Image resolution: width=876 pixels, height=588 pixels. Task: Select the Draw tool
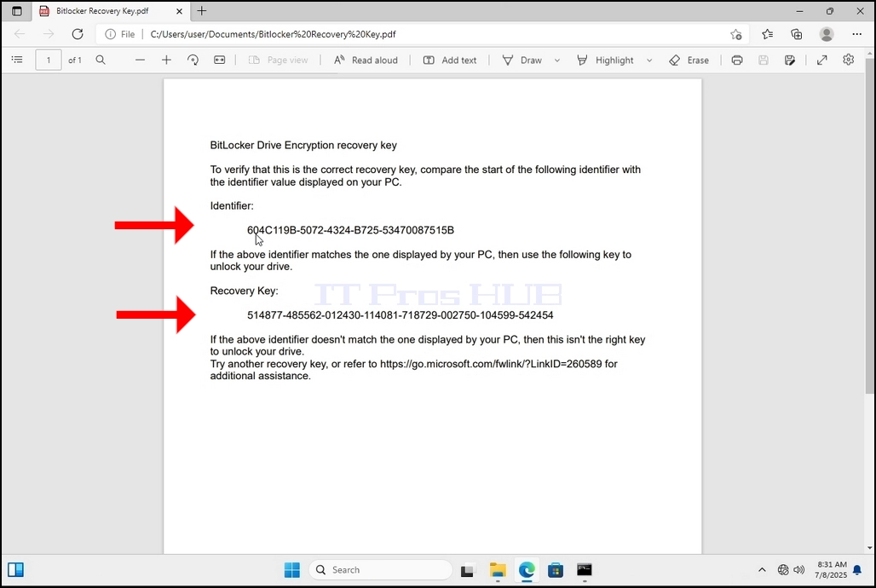pos(522,60)
